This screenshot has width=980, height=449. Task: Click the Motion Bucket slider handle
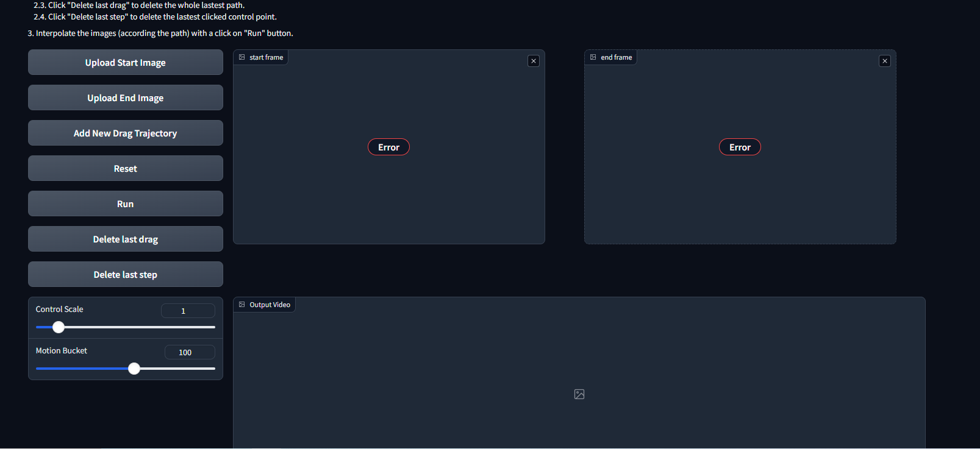pos(134,369)
